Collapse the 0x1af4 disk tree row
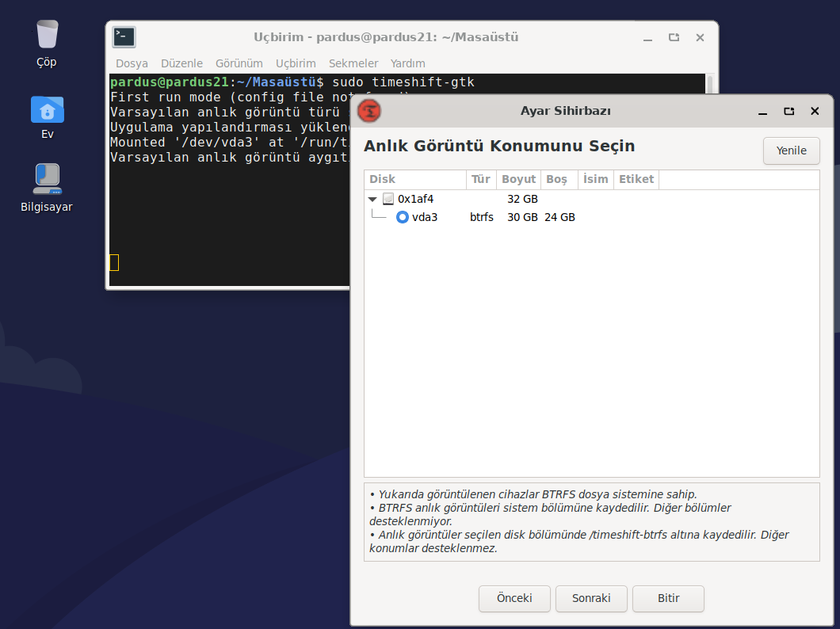Screen dimensions: 840x629 coord(373,199)
